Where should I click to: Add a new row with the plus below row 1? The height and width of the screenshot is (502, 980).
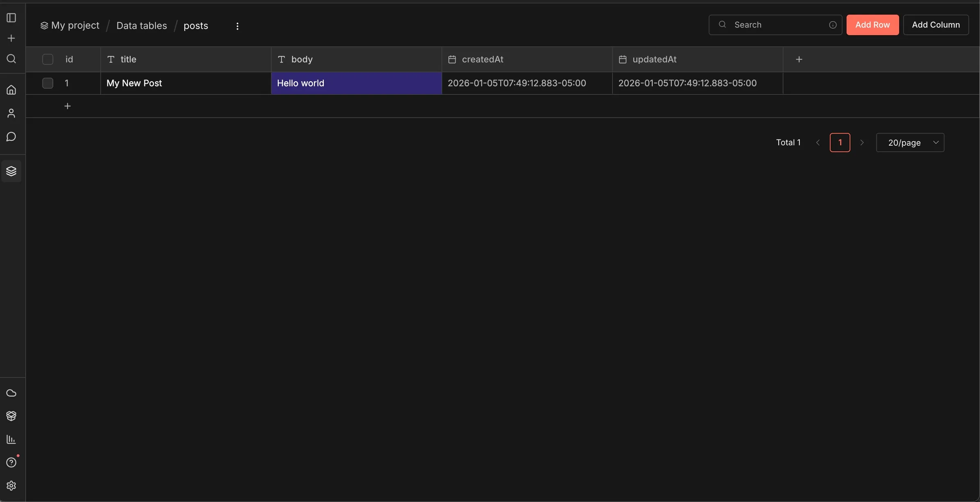point(67,106)
